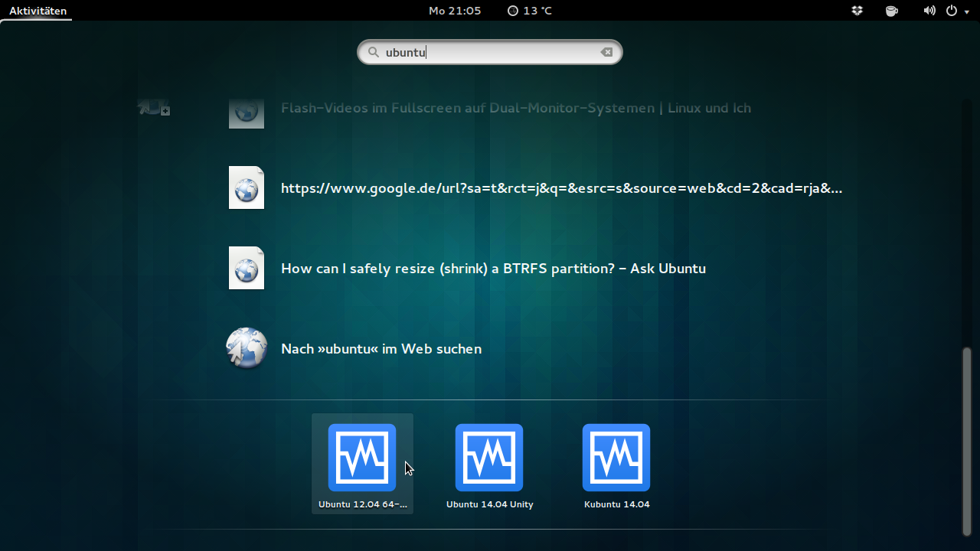Open the Aktivitäten overview button

click(38, 11)
